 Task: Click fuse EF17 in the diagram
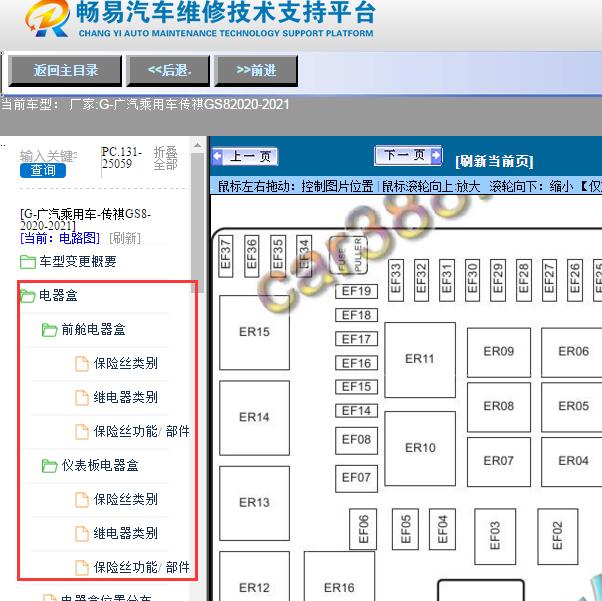point(356,339)
